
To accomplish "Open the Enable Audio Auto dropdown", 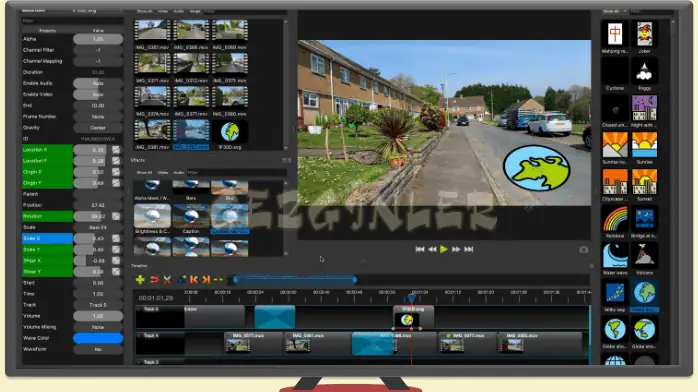I will tap(98, 83).
